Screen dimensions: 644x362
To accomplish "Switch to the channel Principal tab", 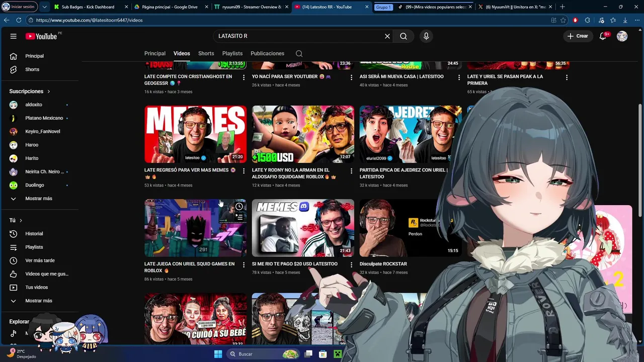I will pos(155,53).
